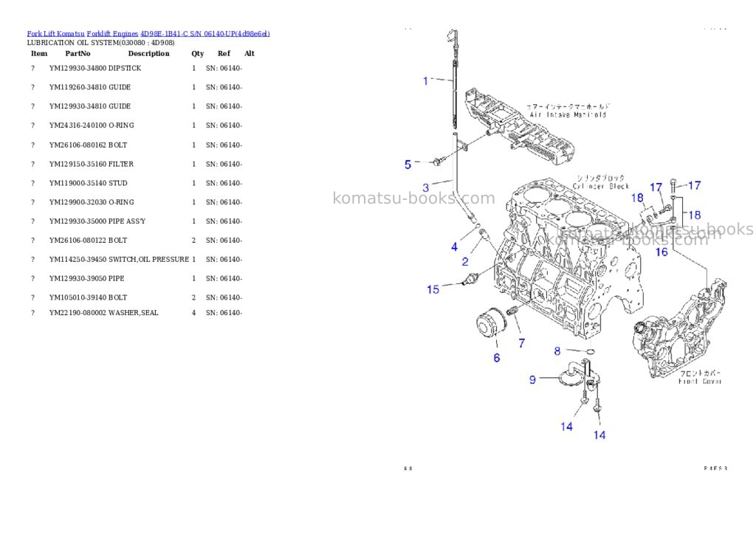
Task: Click the Description column header
Action: coord(148,53)
